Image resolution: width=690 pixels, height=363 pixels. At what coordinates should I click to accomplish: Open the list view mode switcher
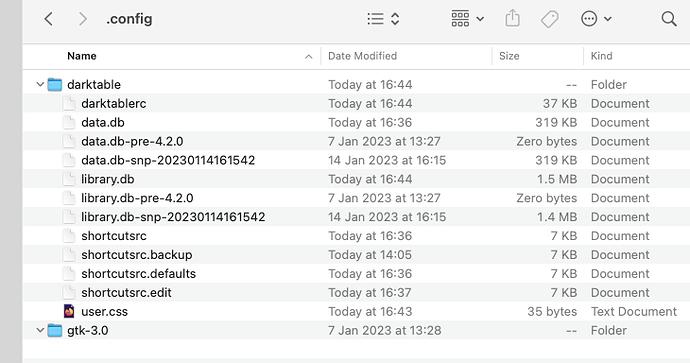(x=383, y=19)
